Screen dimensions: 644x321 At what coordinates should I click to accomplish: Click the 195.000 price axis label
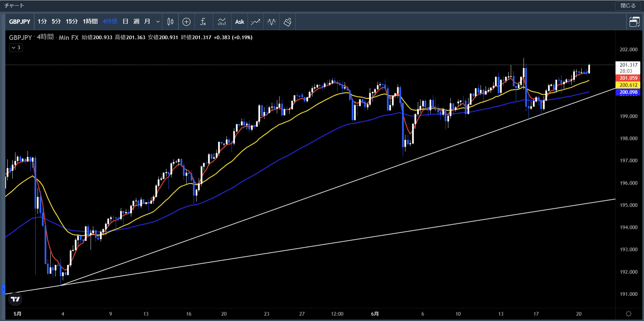pos(628,205)
